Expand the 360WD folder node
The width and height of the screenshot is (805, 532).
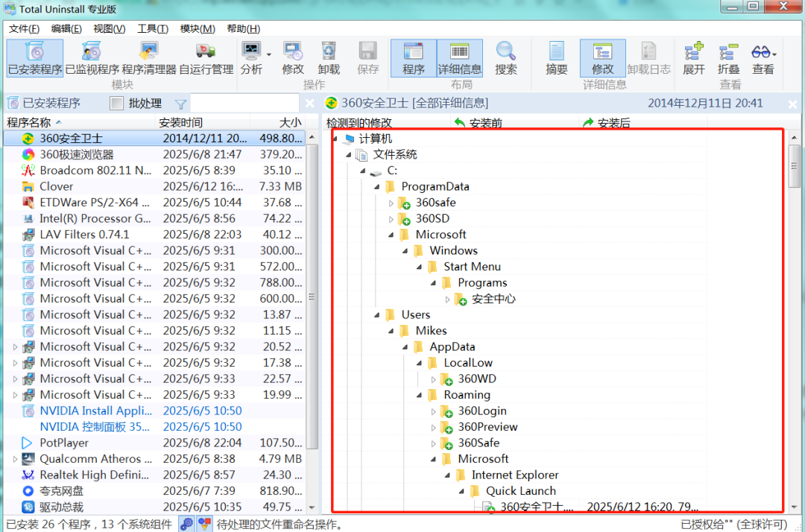pyautogui.click(x=434, y=379)
